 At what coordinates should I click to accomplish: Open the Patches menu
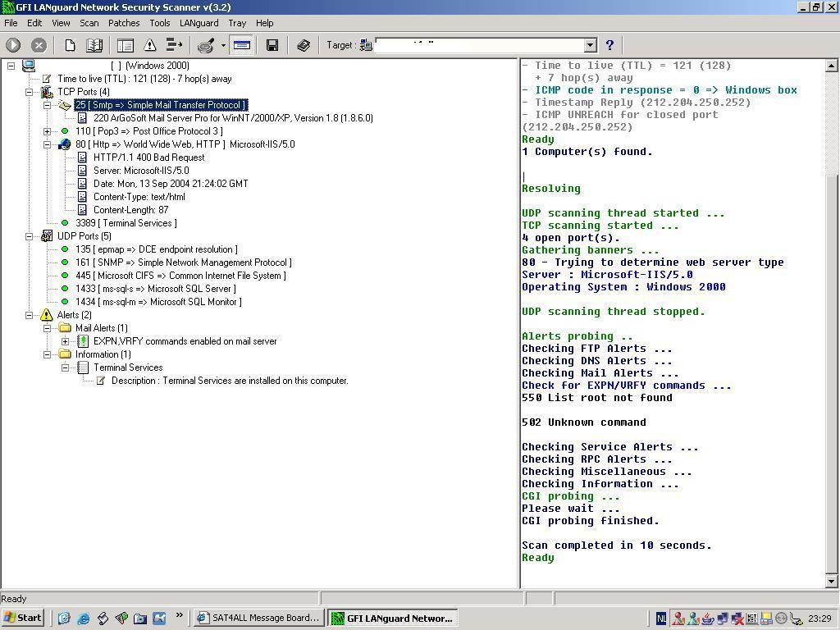(x=124, y=23)
